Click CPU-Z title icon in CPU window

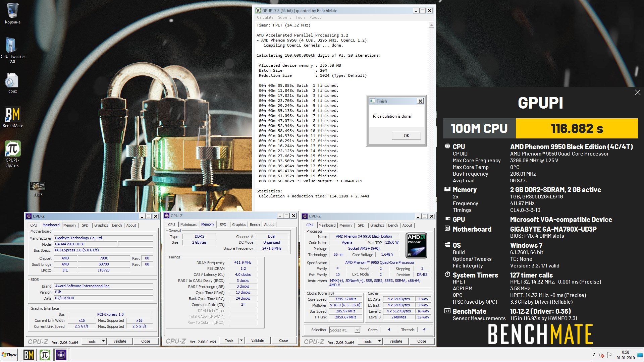point(305,216)
